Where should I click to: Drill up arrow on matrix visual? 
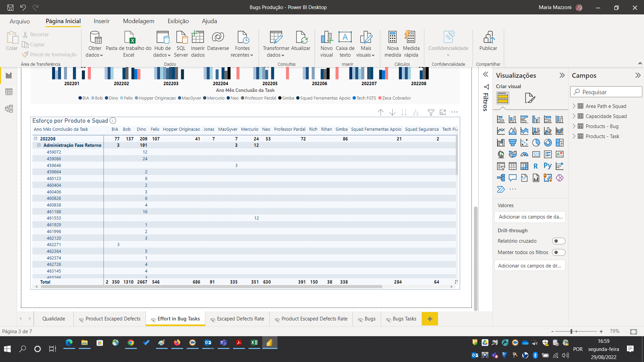pos(381,112)
